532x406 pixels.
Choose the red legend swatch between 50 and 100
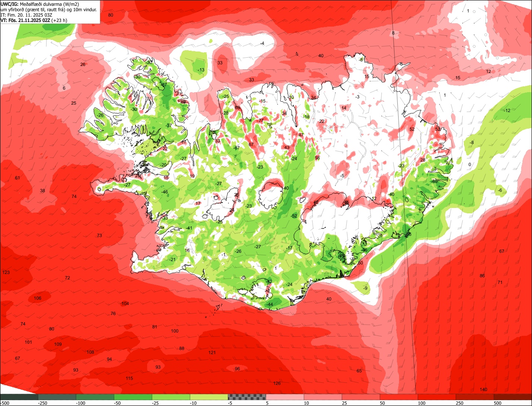point(399,397)
